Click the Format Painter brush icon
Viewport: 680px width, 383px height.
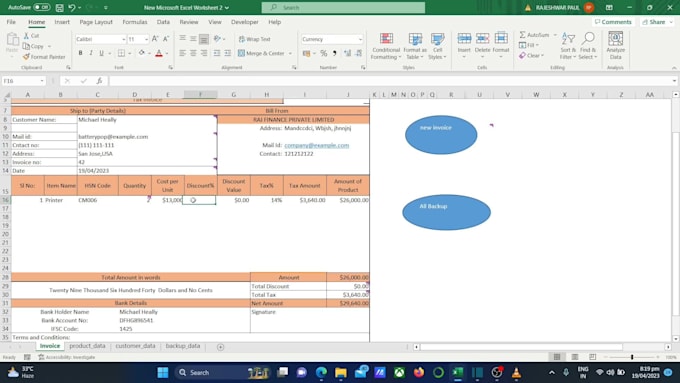tap(26, 57)
